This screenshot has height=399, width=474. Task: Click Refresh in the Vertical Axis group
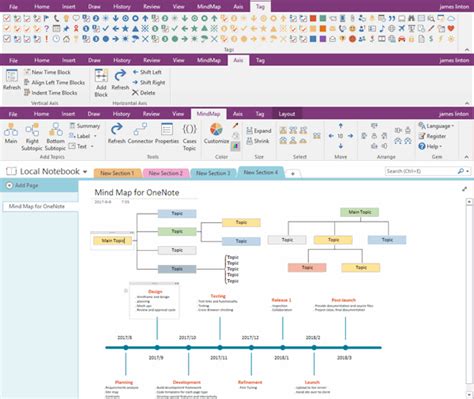(12, 80)
